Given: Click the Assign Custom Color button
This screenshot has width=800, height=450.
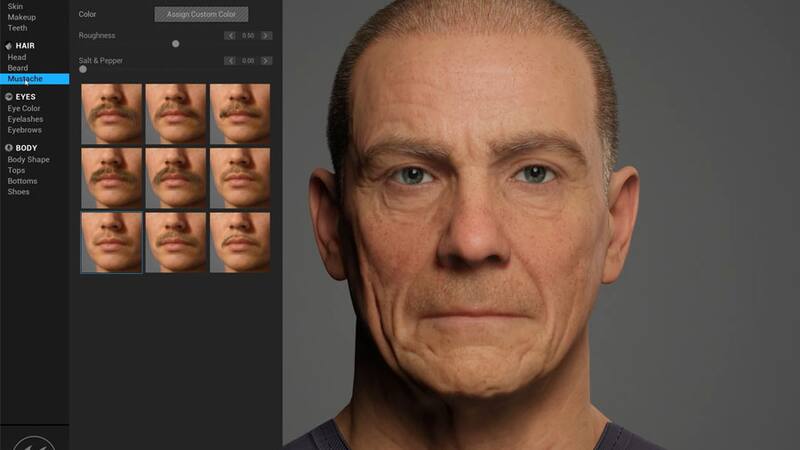Looking at the screenshot, I should coord(201,14).
